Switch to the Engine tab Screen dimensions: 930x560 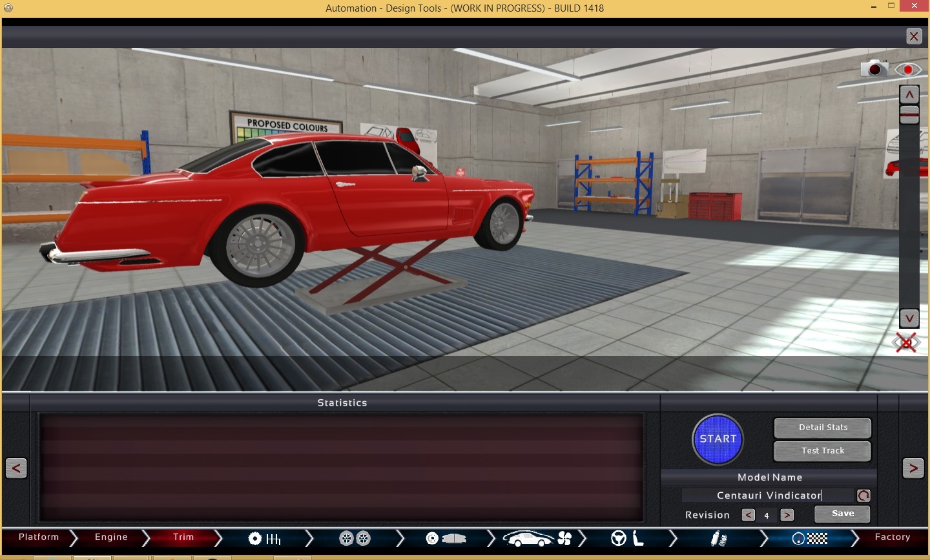pyautogui.click(x=111, y=537)
